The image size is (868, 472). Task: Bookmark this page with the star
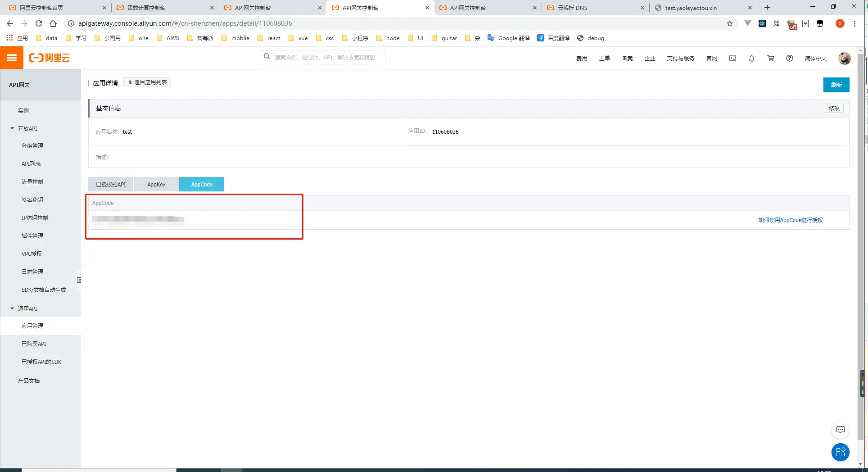coord(730,23)
